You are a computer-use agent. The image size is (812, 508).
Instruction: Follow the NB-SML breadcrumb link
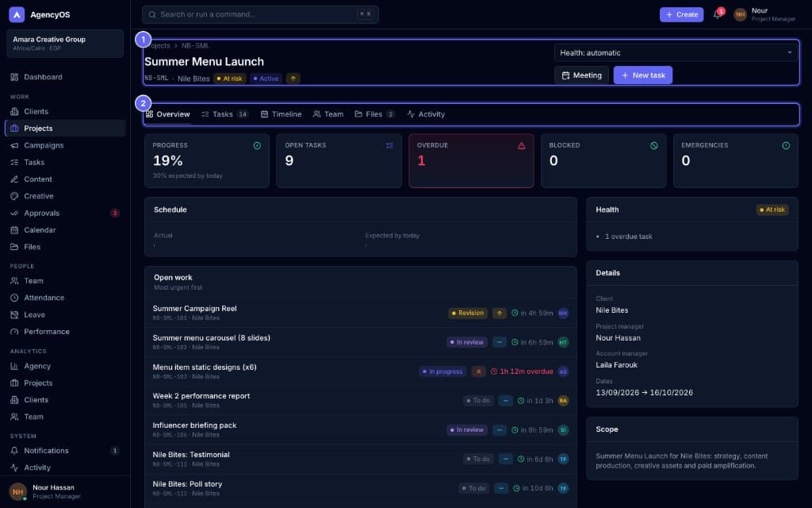point(195,46)
